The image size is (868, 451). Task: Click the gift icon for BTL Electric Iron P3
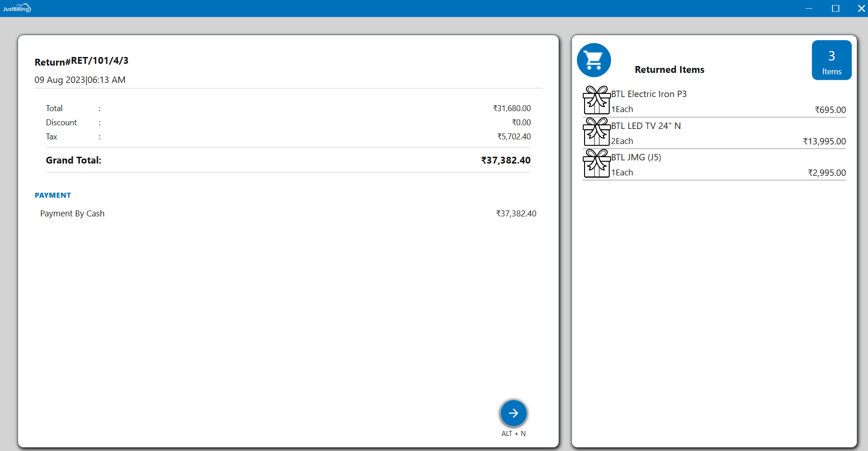pyautogui.click(x=596, y=100)
